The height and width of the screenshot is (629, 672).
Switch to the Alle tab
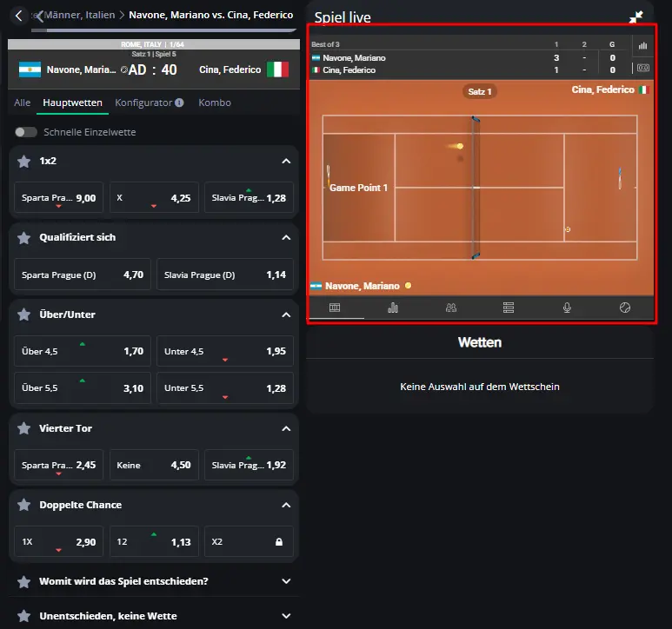[23, 103]
